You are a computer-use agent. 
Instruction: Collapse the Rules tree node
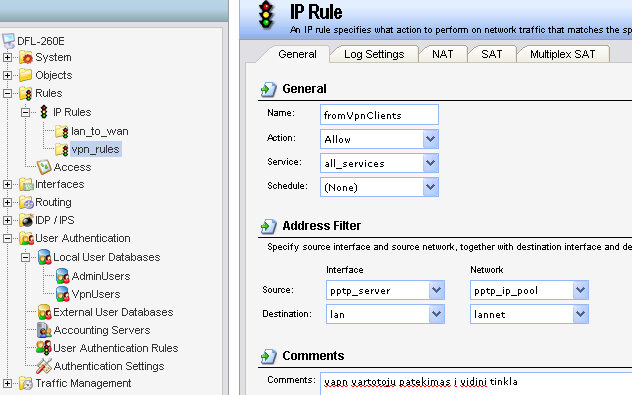pos(7,94)
